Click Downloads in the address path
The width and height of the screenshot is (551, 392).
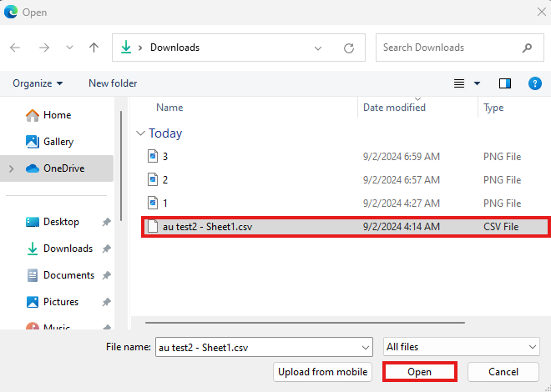175,48
